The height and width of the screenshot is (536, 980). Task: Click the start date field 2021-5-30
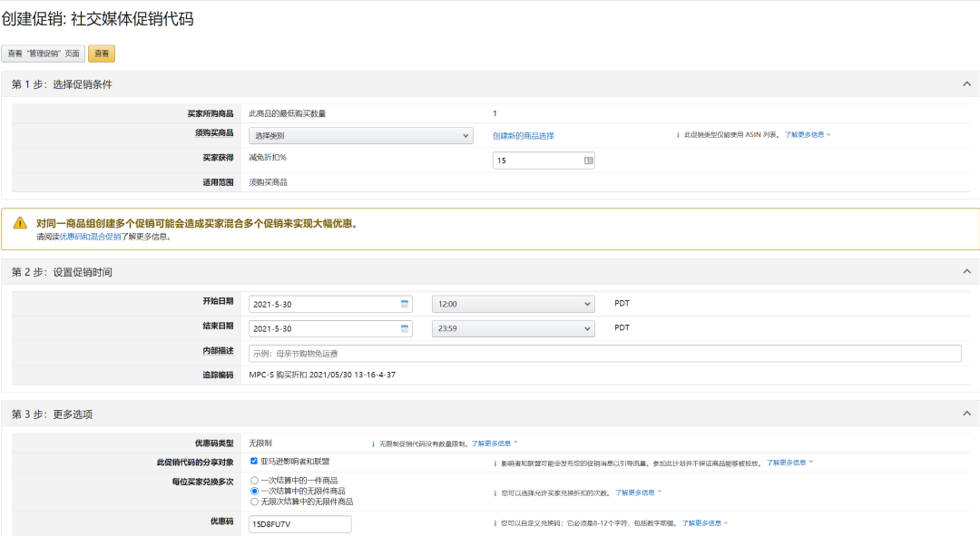[330, 304]
